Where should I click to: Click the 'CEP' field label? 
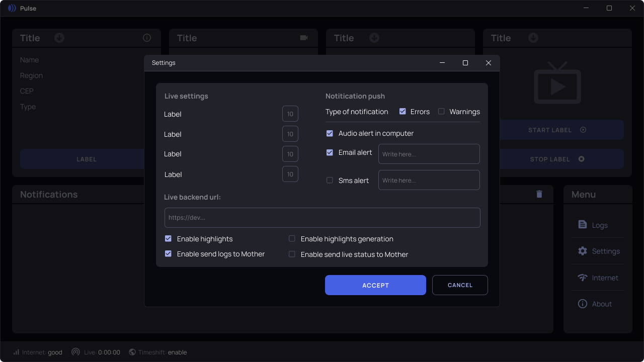click(27, 91)
